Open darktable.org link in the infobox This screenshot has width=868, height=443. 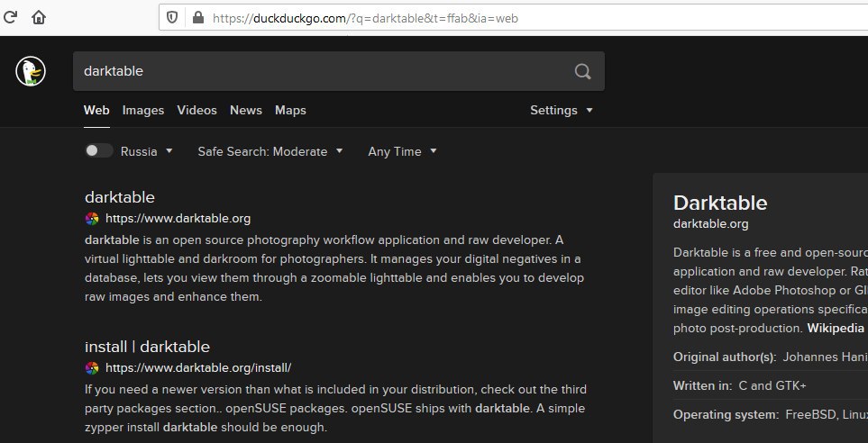(x=711, y=224)
